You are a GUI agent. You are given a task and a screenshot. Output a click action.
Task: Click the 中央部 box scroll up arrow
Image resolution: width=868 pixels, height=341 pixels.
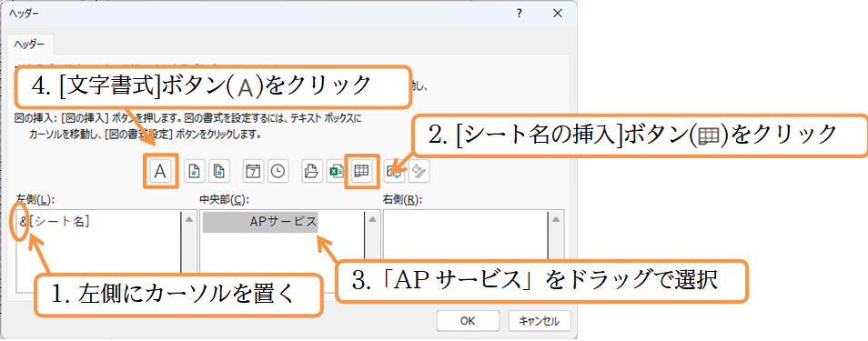pos(371,220)
